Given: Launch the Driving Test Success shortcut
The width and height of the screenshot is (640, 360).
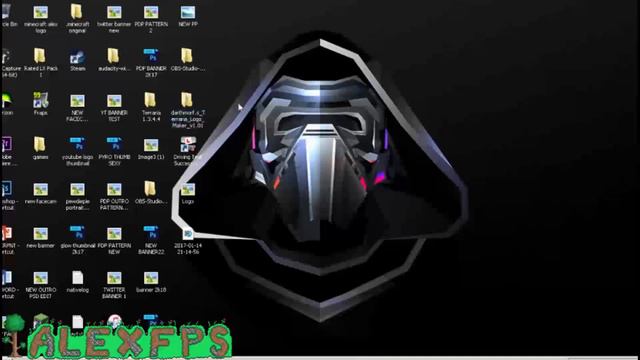Looking at the screenshot, I should coord(188,152).
